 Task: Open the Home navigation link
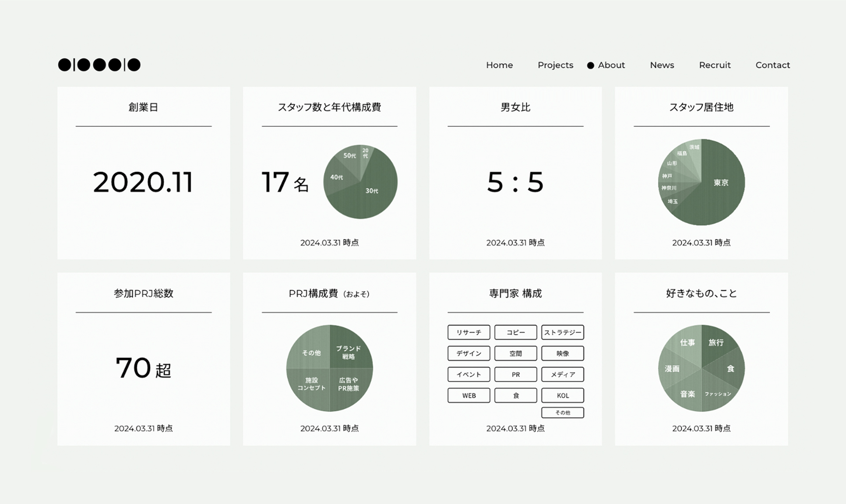tap(499, 65)
